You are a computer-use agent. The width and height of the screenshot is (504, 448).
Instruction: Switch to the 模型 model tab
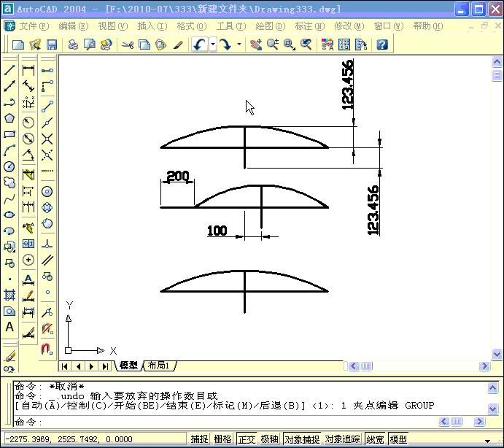(x=128, y=366)
